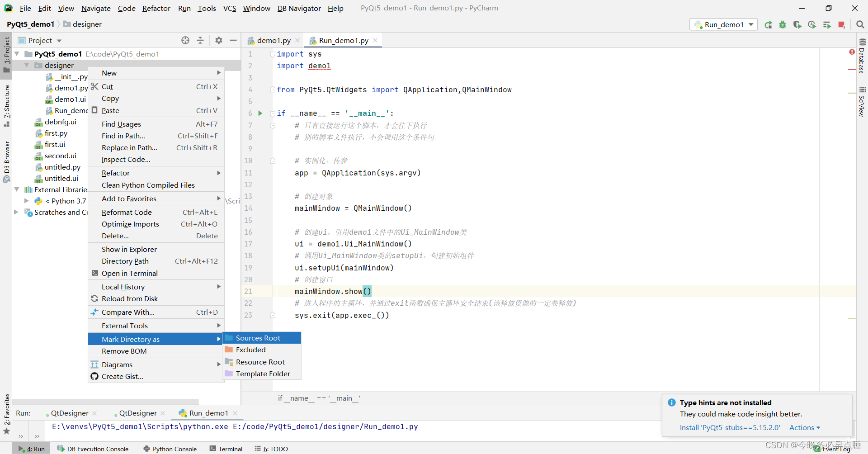868x454 pixels.
Task: Collapse all icon in Project panel header
Action: pyautogui.click(x=200, y=40)
